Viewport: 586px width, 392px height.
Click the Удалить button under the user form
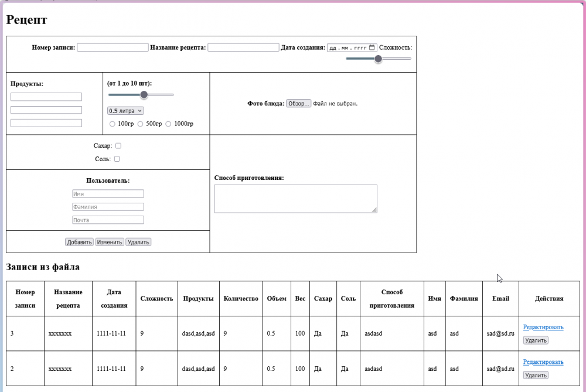138,242
